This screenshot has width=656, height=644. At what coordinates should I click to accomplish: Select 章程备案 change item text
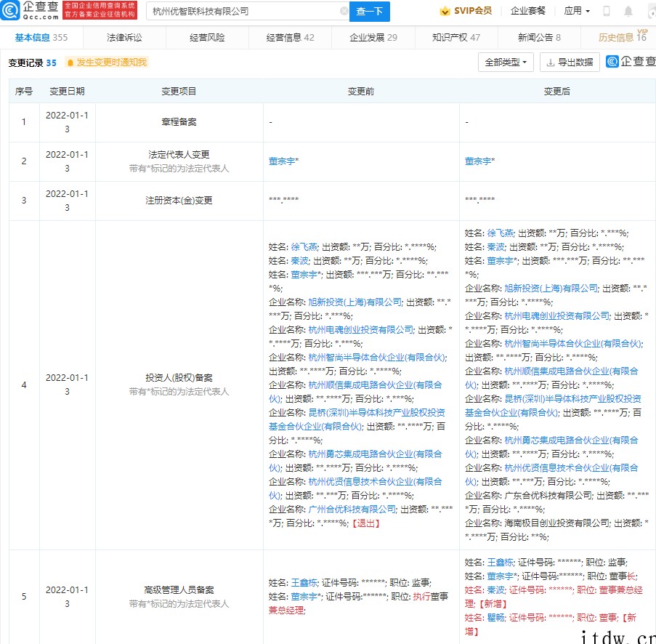click(x=179, y=122)
